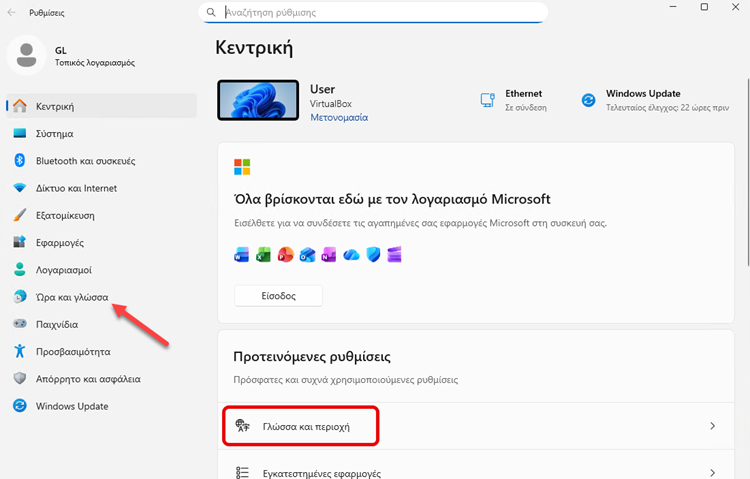Click the Ethernet monitor icon in header
Image resolution: width=750 pixels, height=479 pixels.
(488, 99)
